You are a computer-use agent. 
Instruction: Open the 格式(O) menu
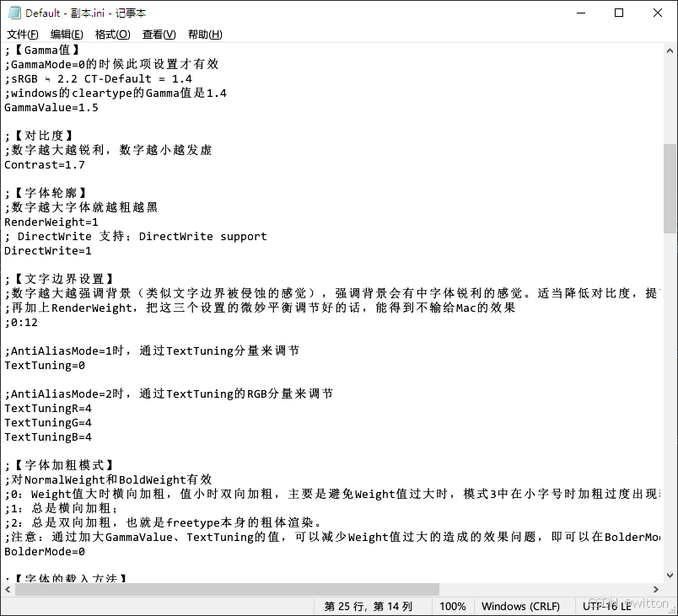(112, 34)
